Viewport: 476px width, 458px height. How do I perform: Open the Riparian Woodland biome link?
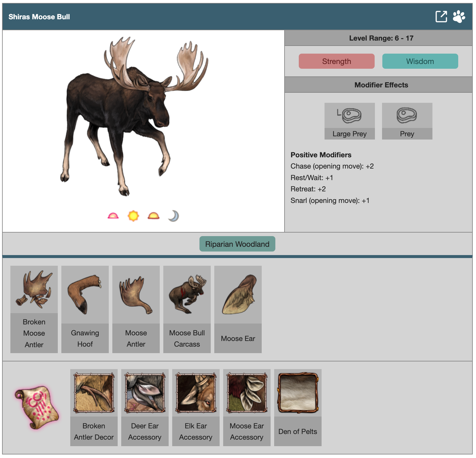237,244
